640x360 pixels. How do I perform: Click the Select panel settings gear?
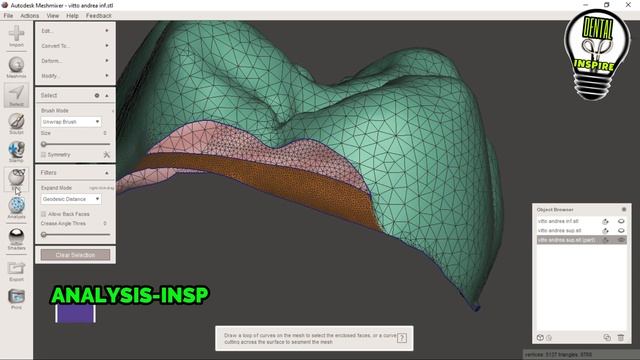[97, 95]
